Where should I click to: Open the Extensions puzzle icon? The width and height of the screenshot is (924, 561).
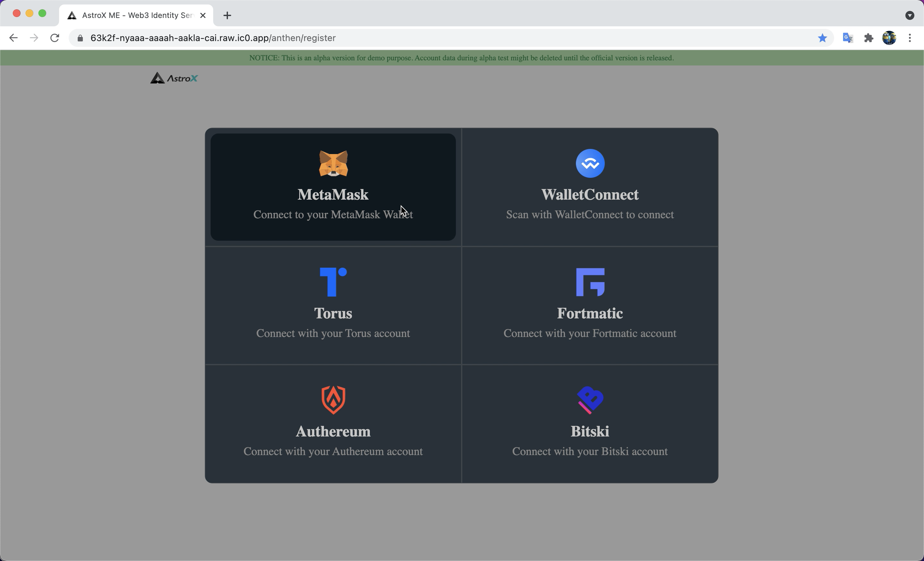[868, 38]
